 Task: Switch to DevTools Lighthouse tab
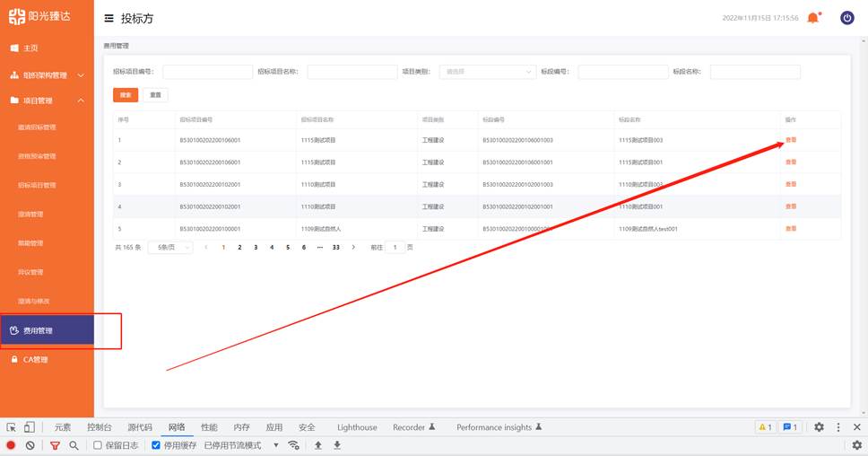pos(357,427)
